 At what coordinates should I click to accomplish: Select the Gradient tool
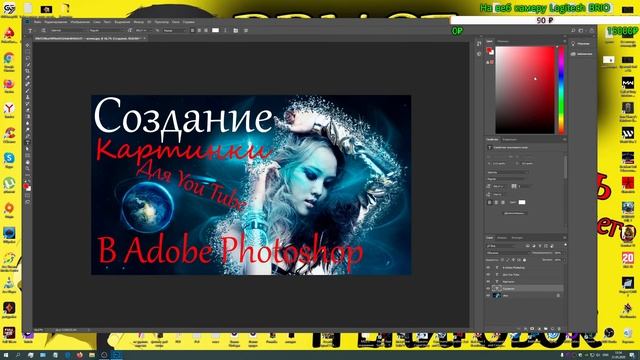pos(27,116)
